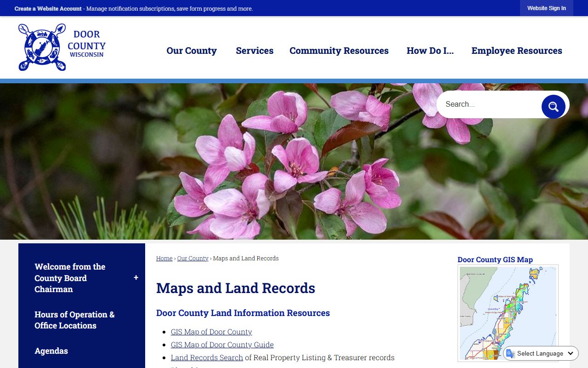Image resolution: width=588 pixels, height=368 pixels.
Task: Expand Welcome from the County Board Chairman
Action: [136, 278]
